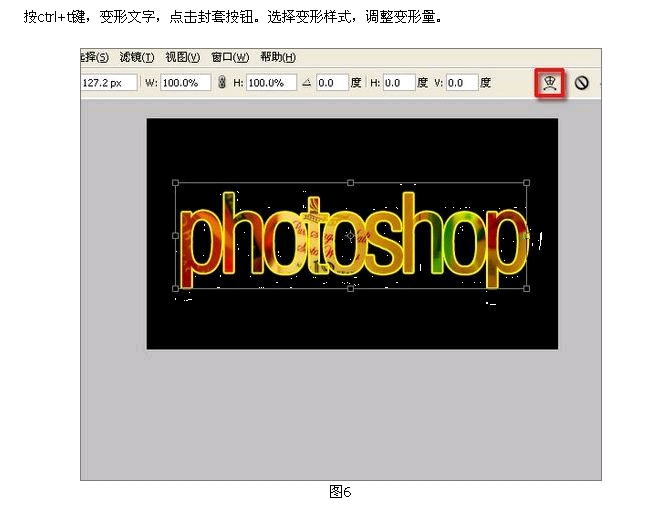This screenshot has width=670, height=507.
Task: Open the 选择(S) menu
Action: click(94, 57)
